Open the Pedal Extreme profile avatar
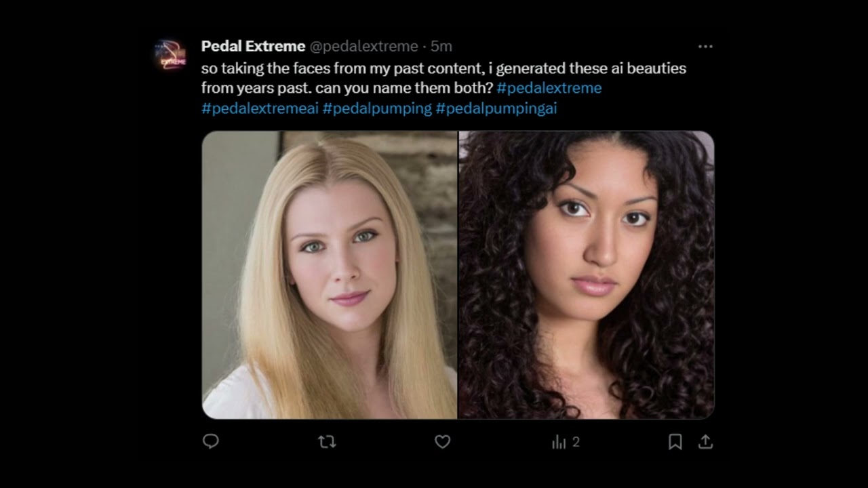 coord(170,55)
